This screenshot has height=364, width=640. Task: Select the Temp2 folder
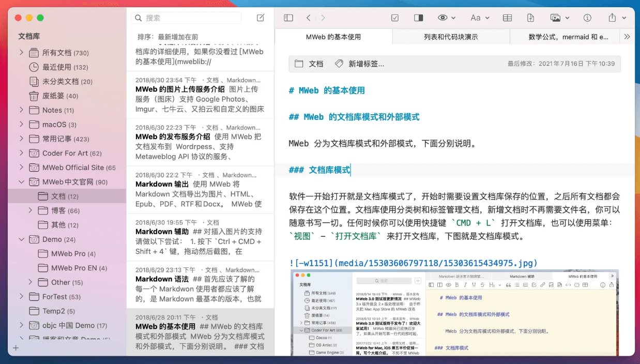pyautogui.click(x=58, y=311)
